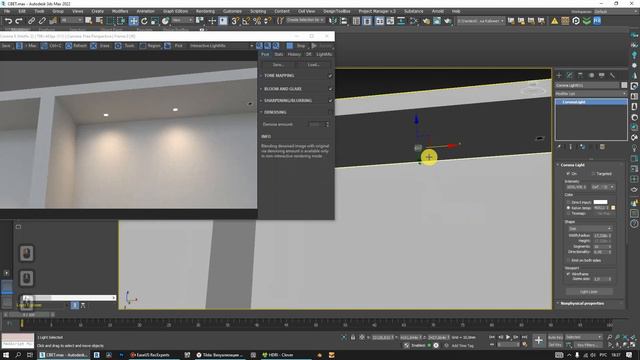Viewport: 640px width, 360px height.
Task: Toggle the Tone Mapping checkmark
Action: pyautogui.click(x=330, y=76)
